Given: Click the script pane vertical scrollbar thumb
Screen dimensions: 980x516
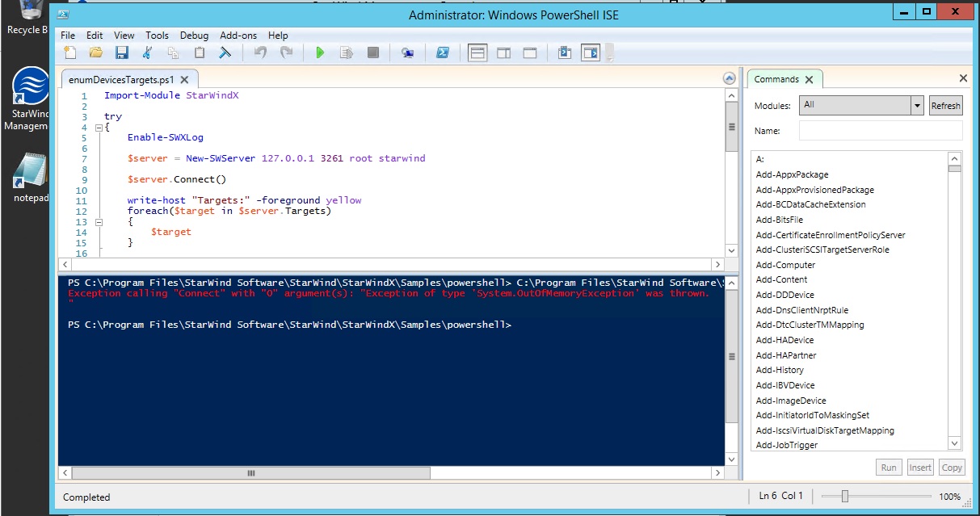Looking at the screenshot, I should click(731, 127).
